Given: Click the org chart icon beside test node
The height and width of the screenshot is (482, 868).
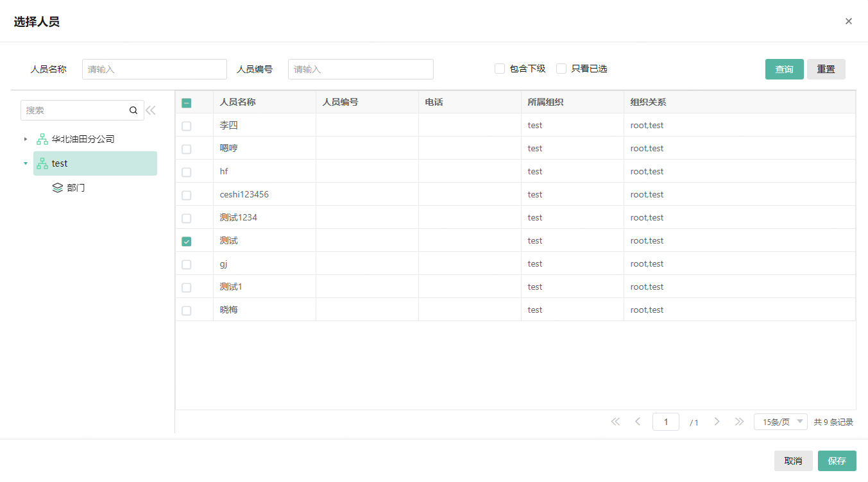Looking at the screenshot, I should tap(42, 163).
